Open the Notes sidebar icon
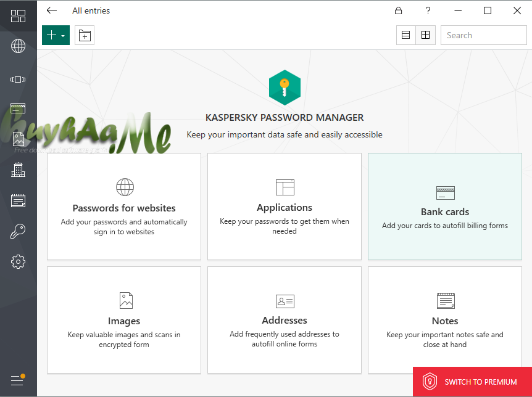Image resolution: width=532 pixels, height=397 pixels. [18, 200]
